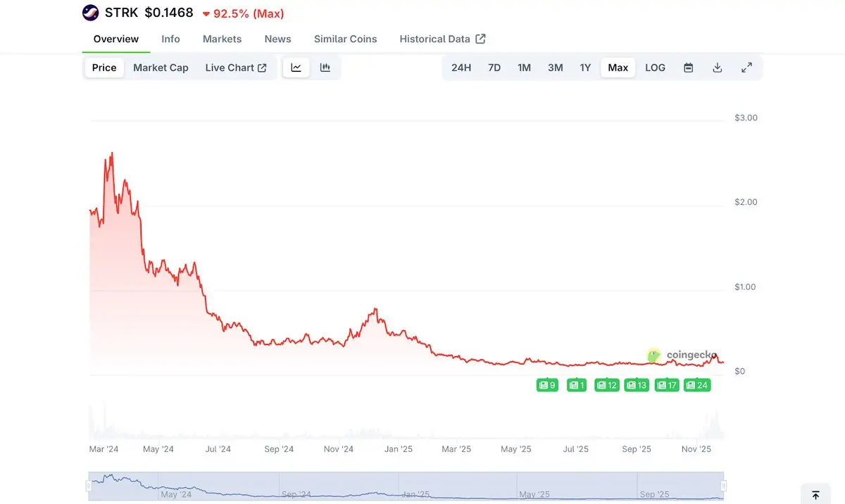
Task: Download chart data icon
Action: coord(718,68)
